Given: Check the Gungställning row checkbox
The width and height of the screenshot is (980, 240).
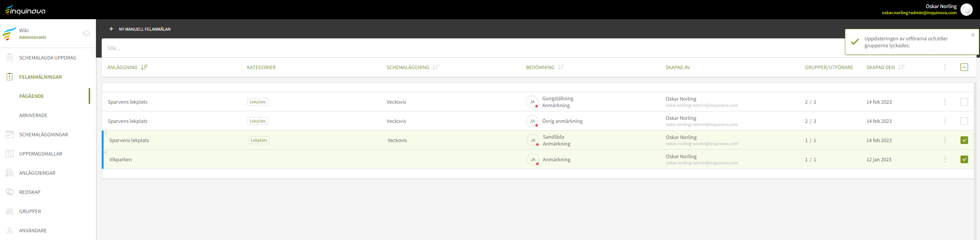Looking at the screenshot, I should [x=964, y=102].
